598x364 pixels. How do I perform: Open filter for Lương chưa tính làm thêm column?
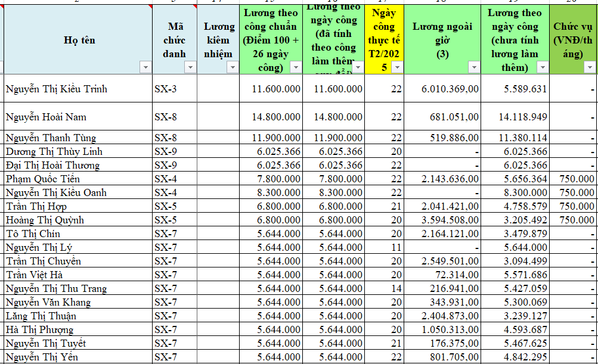(x=542, y=67)
